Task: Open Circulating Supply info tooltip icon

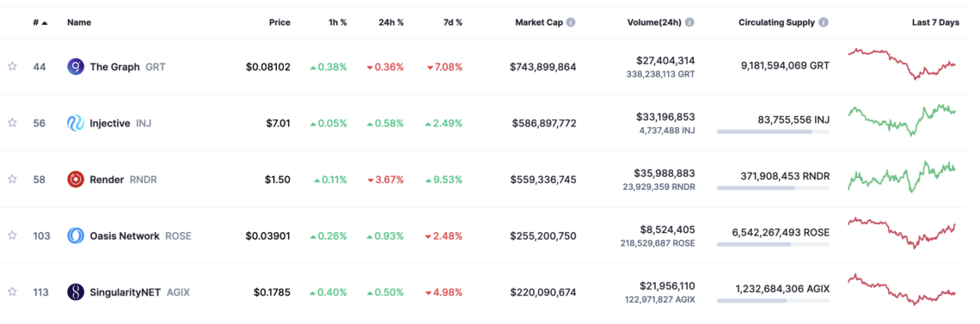Action: coord(824,22)
